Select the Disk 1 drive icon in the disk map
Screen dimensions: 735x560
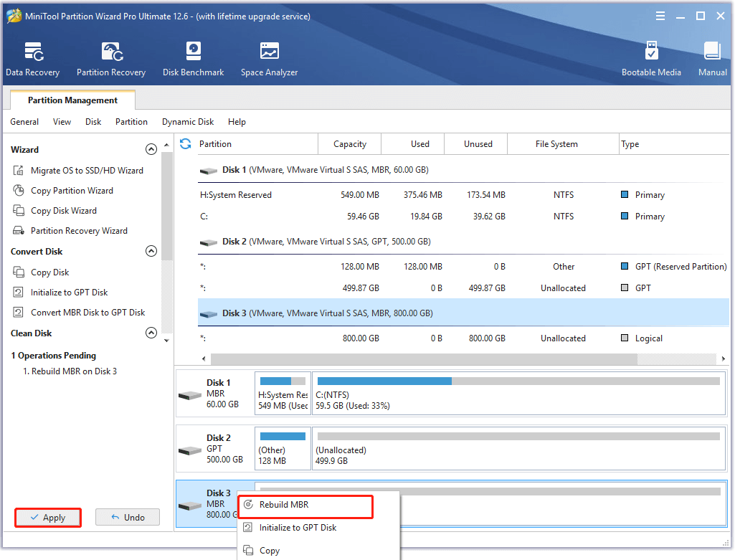tap(190, 396)
